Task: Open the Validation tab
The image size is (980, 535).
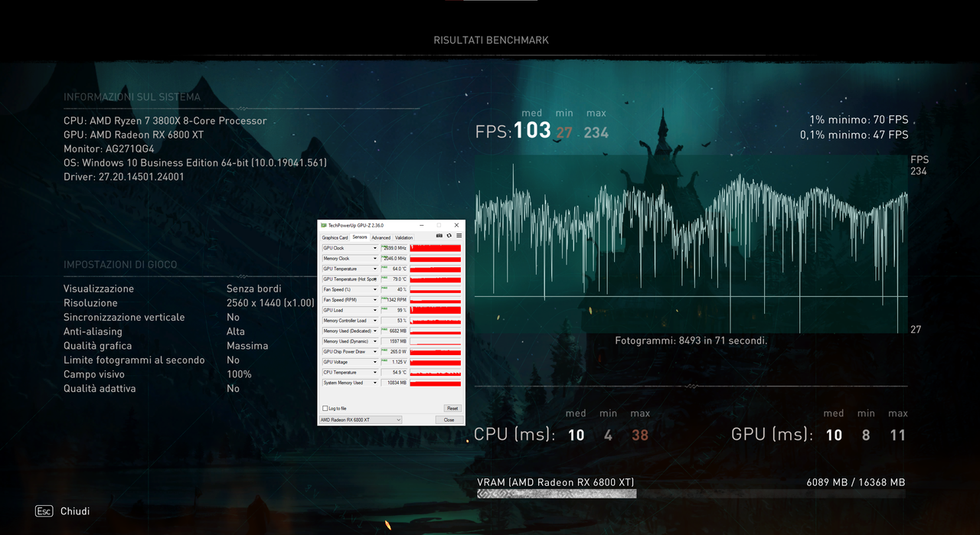Action: (403, 238)
